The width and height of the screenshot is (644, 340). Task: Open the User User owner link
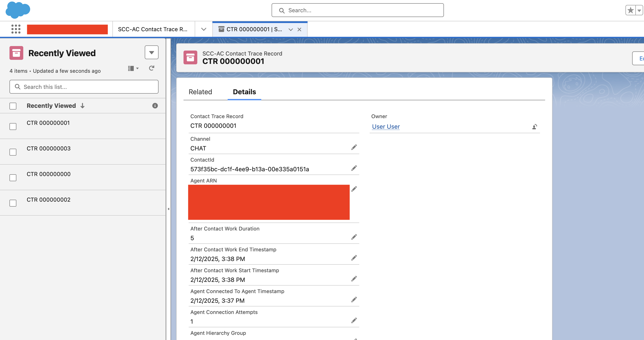[x=386, y=127]
